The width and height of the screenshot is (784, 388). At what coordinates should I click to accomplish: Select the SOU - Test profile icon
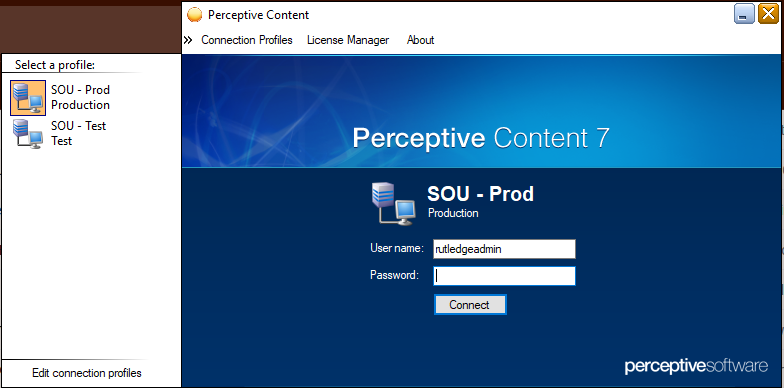(x=28, y=134)
